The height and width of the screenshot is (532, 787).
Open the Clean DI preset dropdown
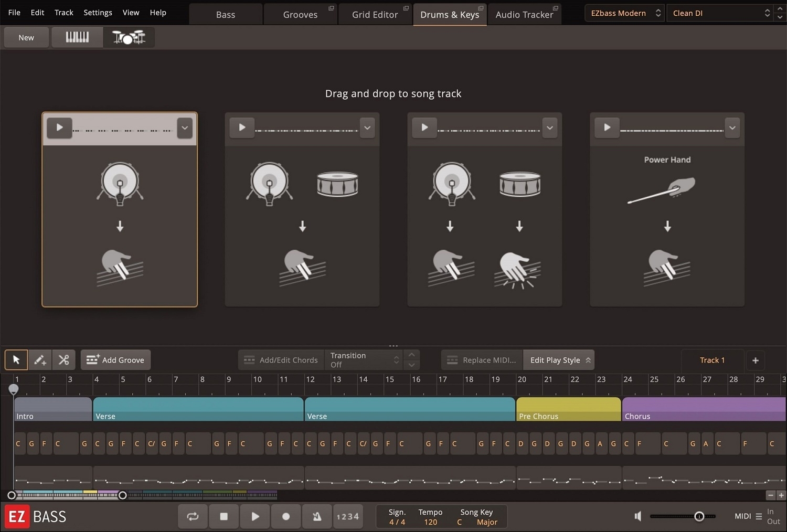721,13
